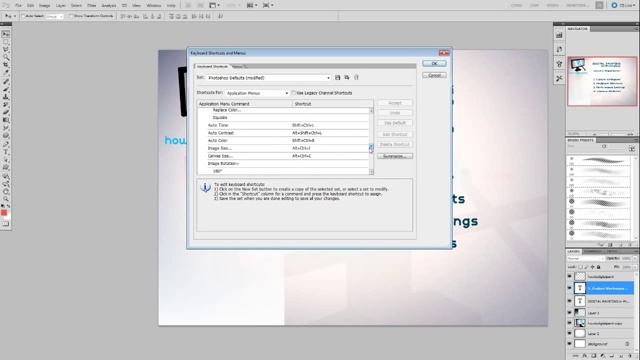Select the Pen tool

pos(6,144)
